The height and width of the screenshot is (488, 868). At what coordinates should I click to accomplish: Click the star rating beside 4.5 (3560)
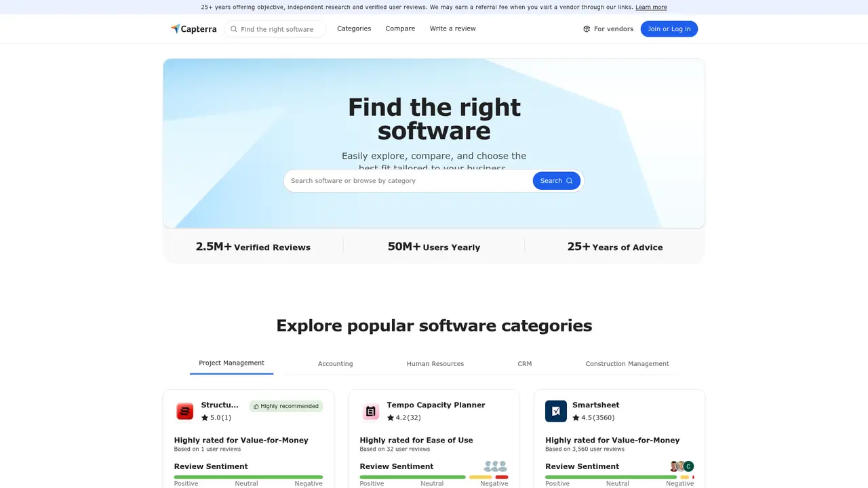(576, 418)
